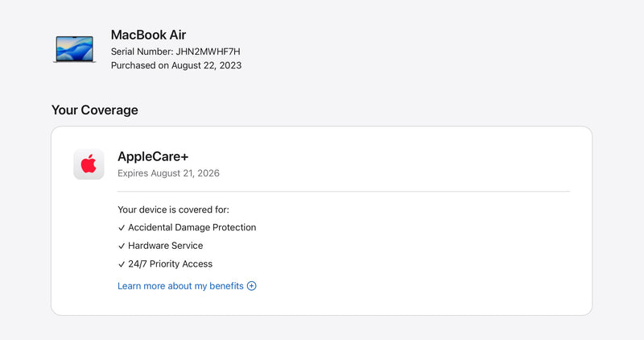
Task: Click the Your Coverage section heading
Action: point(94,110)
